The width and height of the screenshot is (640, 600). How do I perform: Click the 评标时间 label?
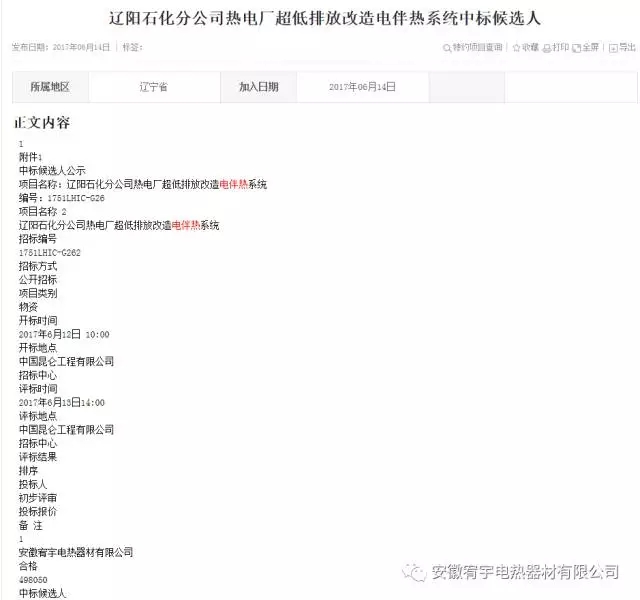tap(38, 389)
